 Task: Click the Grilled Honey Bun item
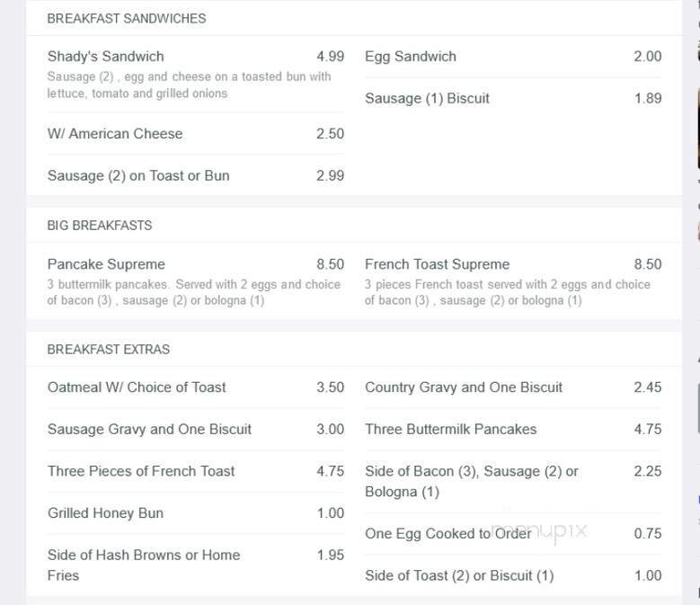105,513
